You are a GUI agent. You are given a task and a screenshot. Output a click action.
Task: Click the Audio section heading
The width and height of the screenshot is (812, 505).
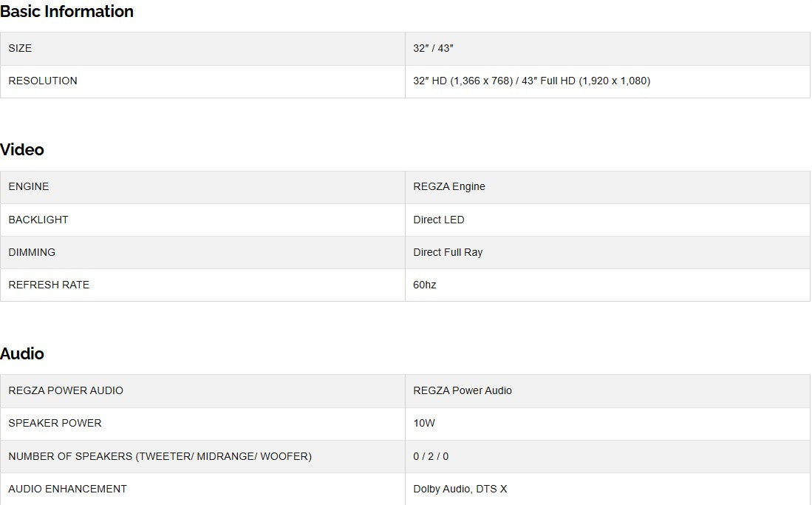[22, 353]
